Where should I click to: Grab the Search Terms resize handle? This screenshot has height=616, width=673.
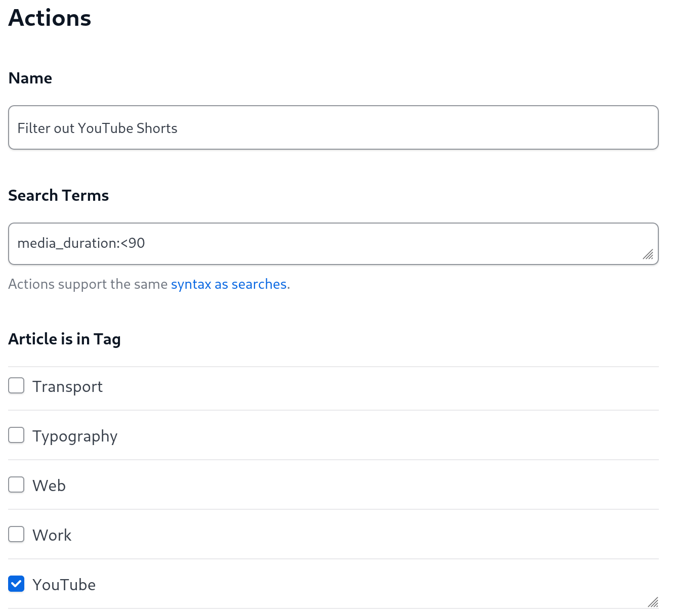coord(648,254)
